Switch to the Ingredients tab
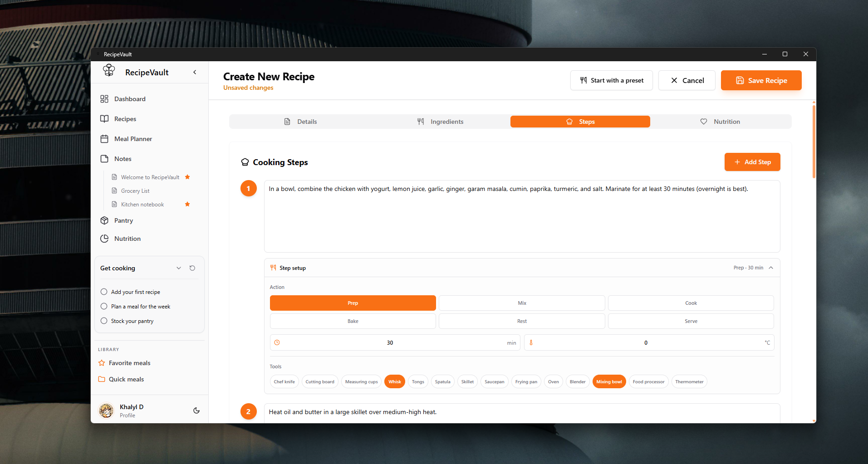Image resolution: width=868 pixels, height=464 pixels. tap(440, 122)
